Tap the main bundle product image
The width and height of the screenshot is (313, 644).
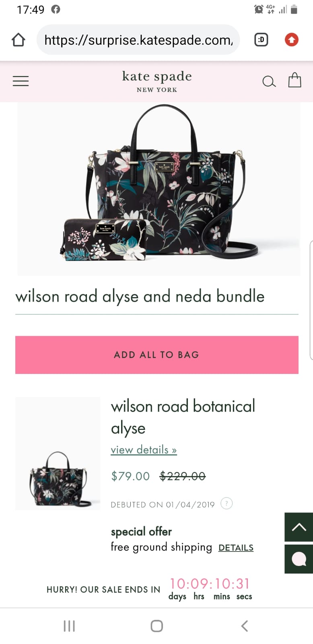point(159,188)
